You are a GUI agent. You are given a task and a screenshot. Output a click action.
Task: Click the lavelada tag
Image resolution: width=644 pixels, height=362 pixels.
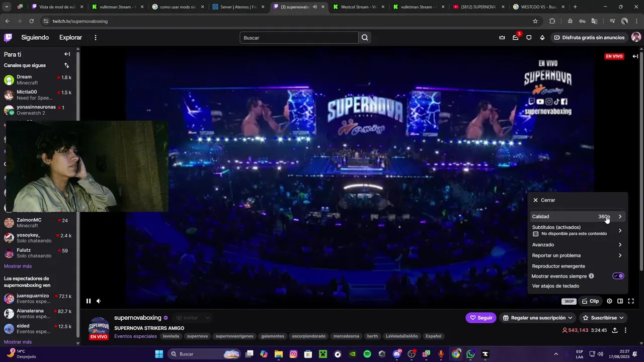click(x=171, y=336)
